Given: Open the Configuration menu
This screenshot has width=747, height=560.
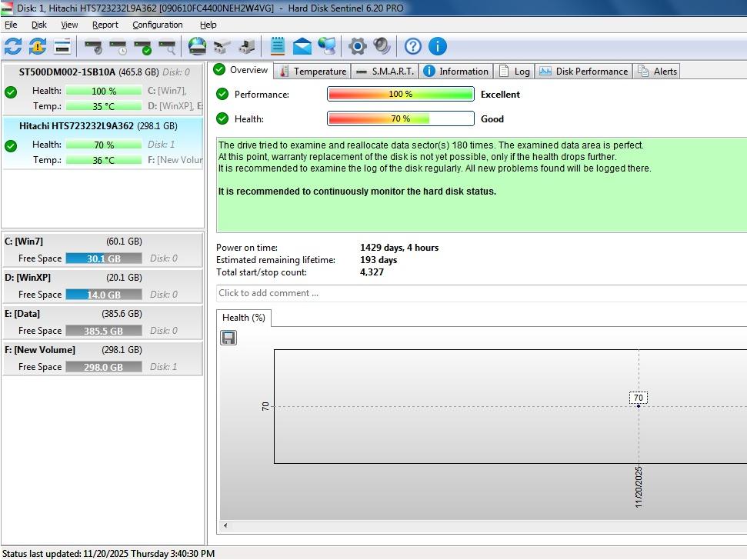Looking at the screenshot, I should tap(157, 25).
